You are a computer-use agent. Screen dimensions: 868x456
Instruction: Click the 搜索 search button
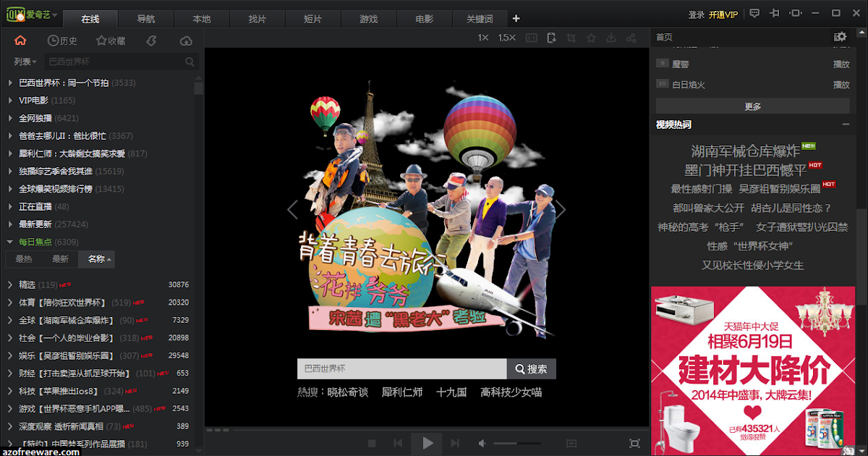pos(532,368)
